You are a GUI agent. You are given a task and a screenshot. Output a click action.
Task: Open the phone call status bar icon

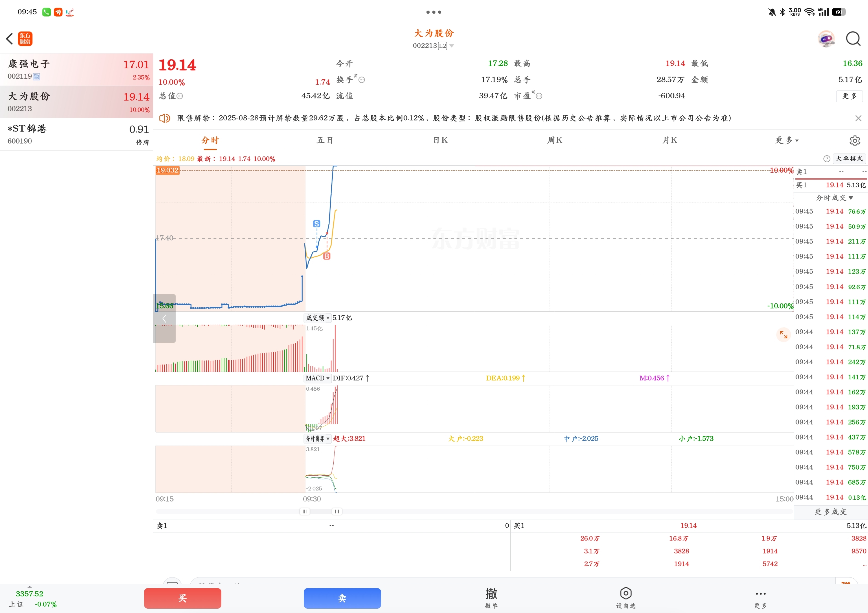coord(46,12)
